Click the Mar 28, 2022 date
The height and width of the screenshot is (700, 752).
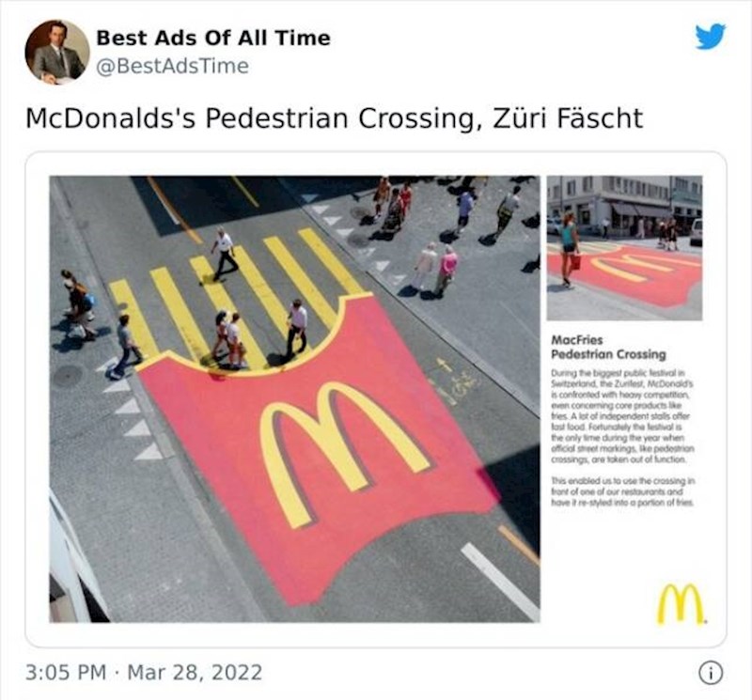tap(195, 672)
